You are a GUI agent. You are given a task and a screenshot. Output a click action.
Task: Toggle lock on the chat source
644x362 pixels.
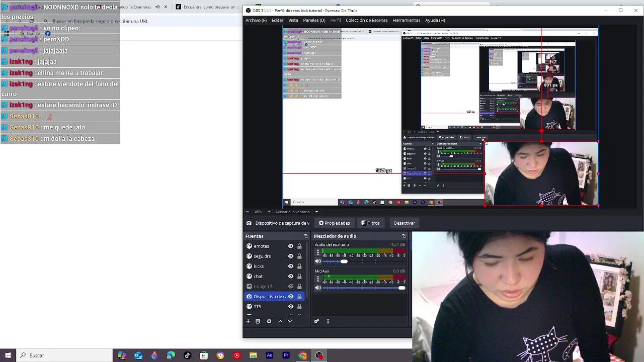tap(299, 277)
